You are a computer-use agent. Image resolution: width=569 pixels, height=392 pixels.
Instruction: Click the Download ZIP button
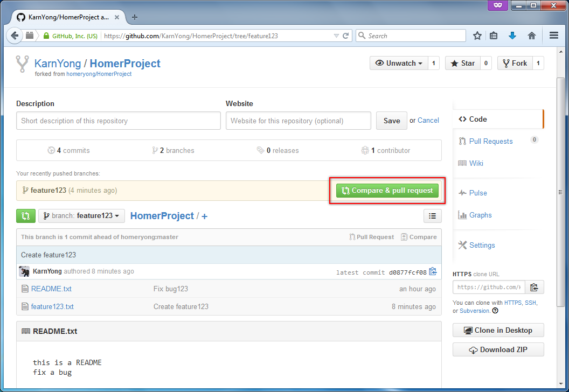pyautogui.click(x=498, y=349)
